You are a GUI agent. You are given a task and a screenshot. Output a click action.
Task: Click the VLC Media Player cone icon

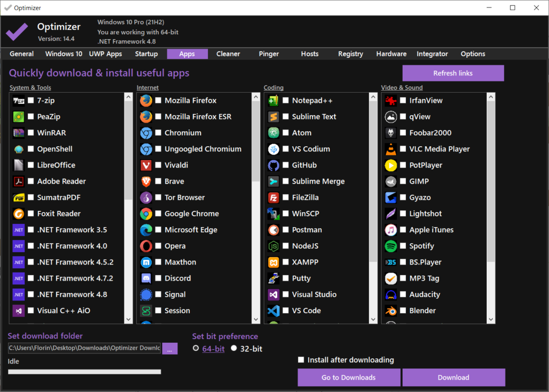[x=391, y=149]
